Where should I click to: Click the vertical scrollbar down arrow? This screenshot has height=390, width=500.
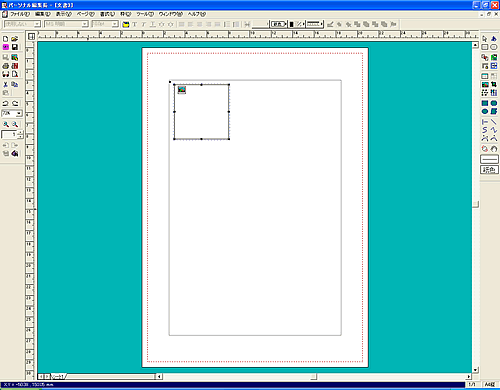(475, 370)
